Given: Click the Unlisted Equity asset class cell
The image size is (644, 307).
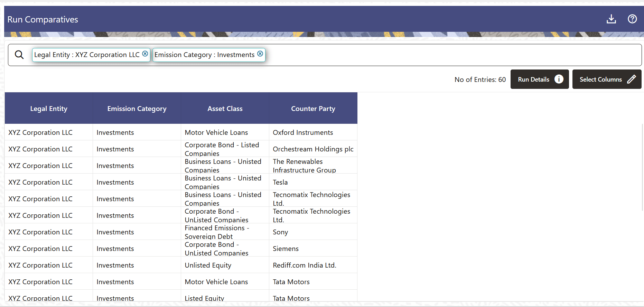Looking at the screenshot, I should [225, 265].
